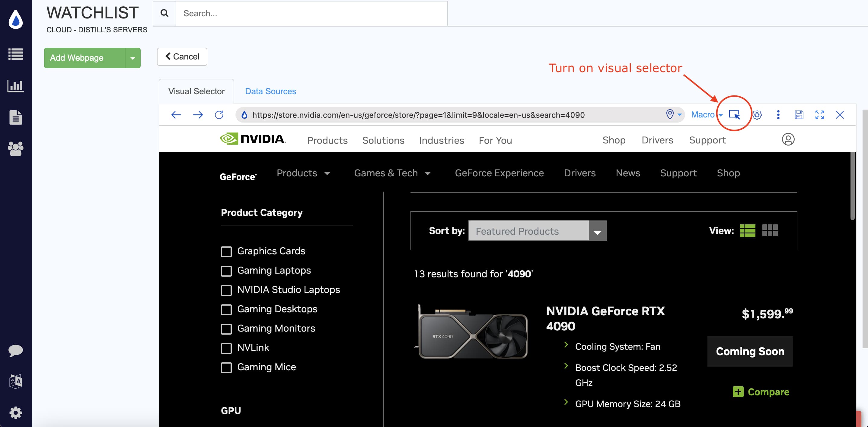This screenshot has height=427, width=868.
Task: Open the location picker pin icon
Action: 670,114
